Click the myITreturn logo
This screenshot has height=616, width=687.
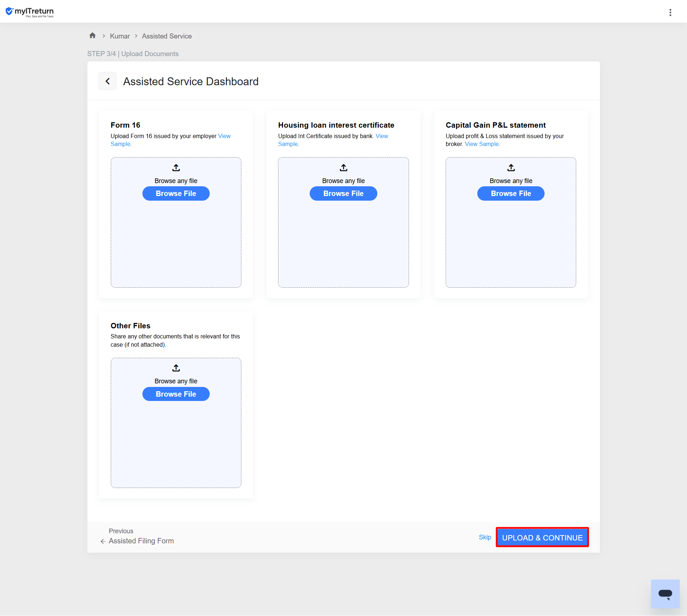(29, 12)
